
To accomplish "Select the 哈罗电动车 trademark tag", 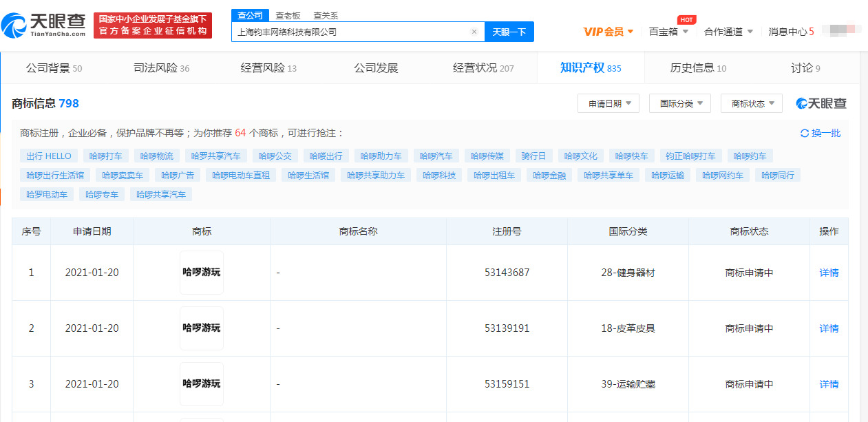I will (x=47, y=194).
